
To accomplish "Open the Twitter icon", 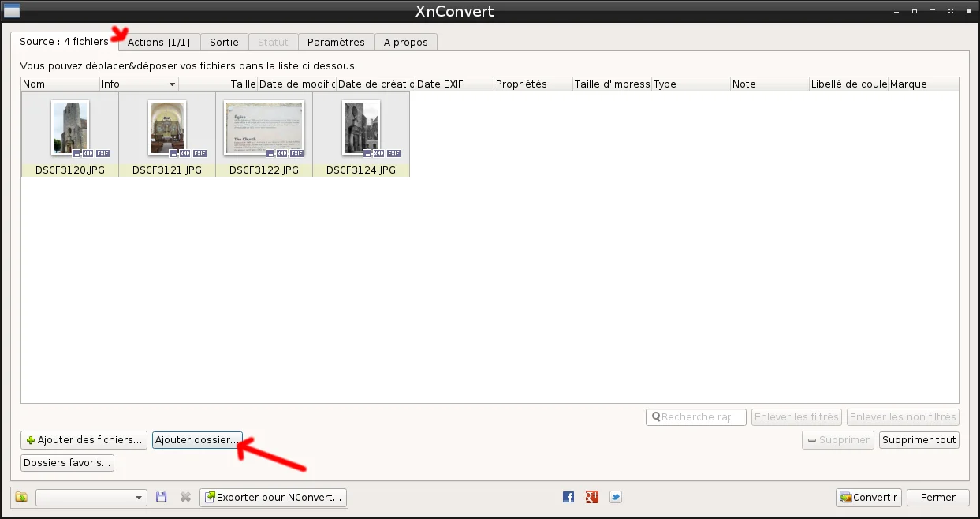I will click(x=616, y=497).
